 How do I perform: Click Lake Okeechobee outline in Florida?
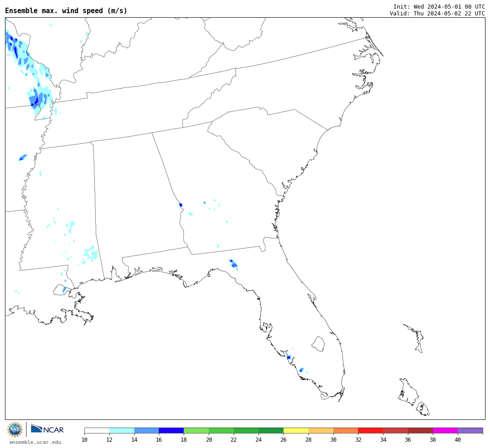tap(318, 344)
